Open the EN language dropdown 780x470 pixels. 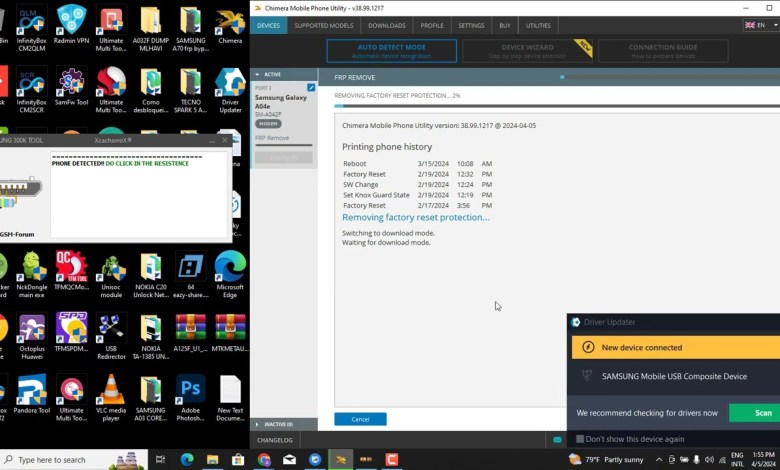(x=761, y=25)
